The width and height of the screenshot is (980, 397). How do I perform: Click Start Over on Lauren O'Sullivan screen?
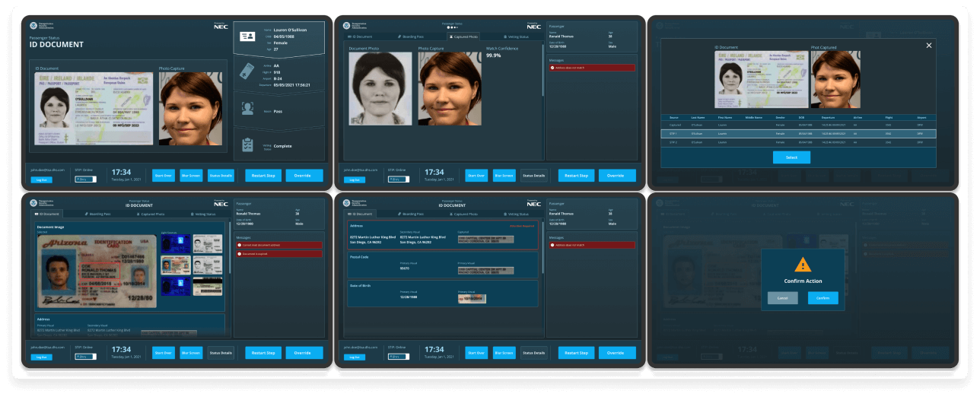(x=164, y=176)
